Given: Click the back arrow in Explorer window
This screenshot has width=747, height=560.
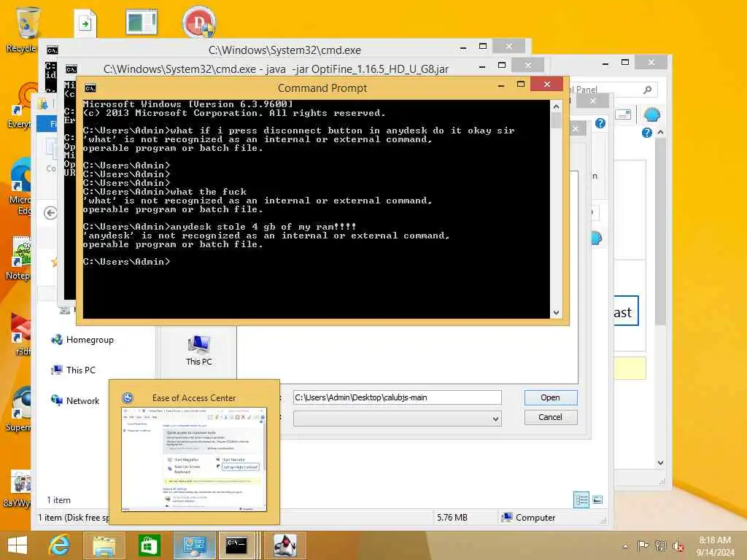Looking at the screenshot, I should [50, 213].
